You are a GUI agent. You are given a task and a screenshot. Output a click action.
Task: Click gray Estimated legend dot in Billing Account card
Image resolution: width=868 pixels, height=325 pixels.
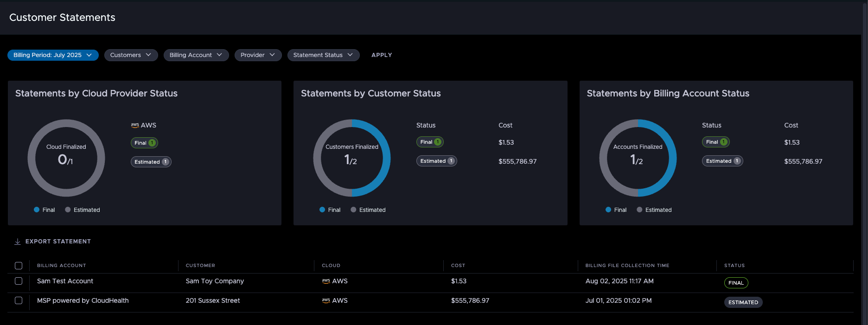(639, 210)
